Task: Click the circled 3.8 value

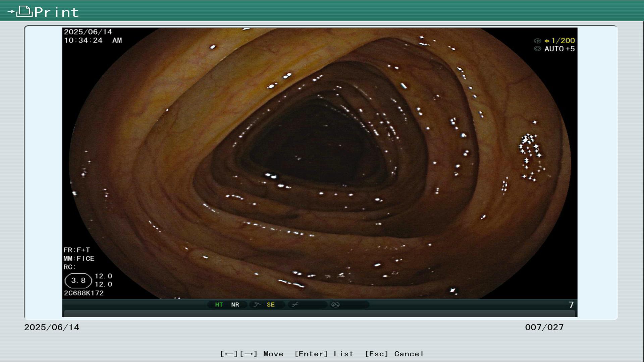Action: pos(78,281)
